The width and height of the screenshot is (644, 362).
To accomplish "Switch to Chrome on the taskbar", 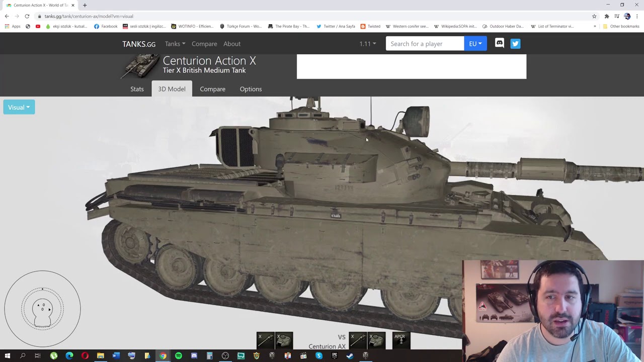I will [163, 356].
